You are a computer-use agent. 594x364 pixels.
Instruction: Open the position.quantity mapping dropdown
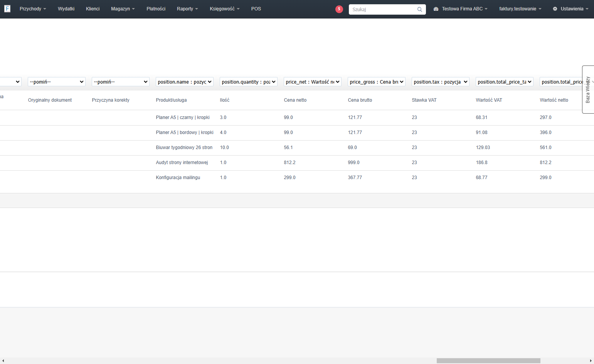[249, 82]
